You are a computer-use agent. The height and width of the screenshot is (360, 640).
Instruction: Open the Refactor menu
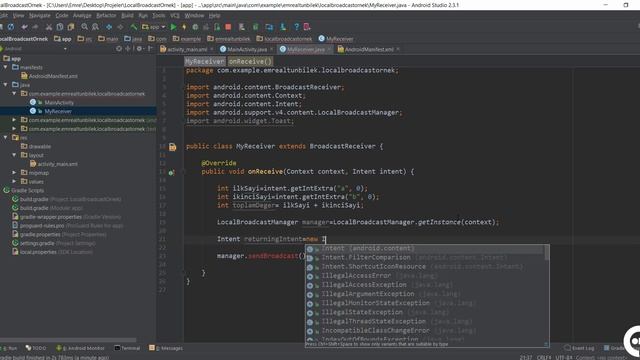pos(106,16)
